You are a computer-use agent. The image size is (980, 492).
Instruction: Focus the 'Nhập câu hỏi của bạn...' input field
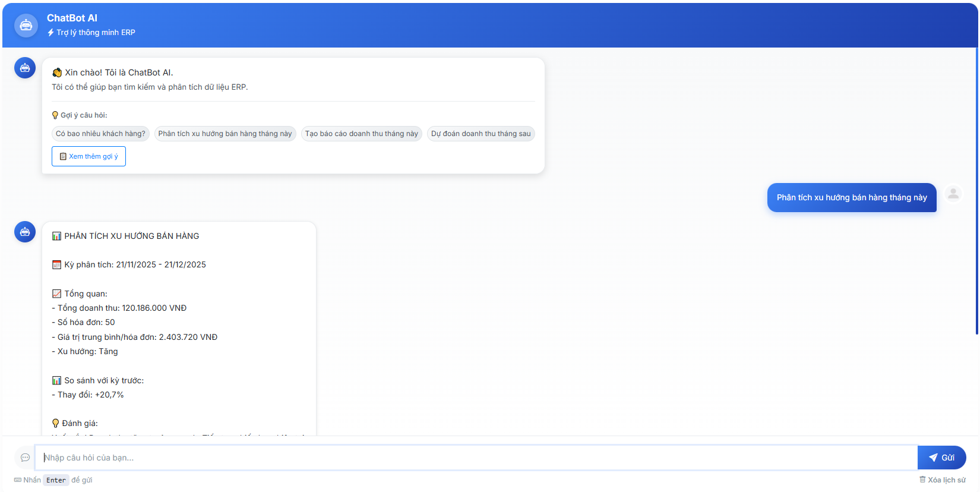tap(476, 458)
